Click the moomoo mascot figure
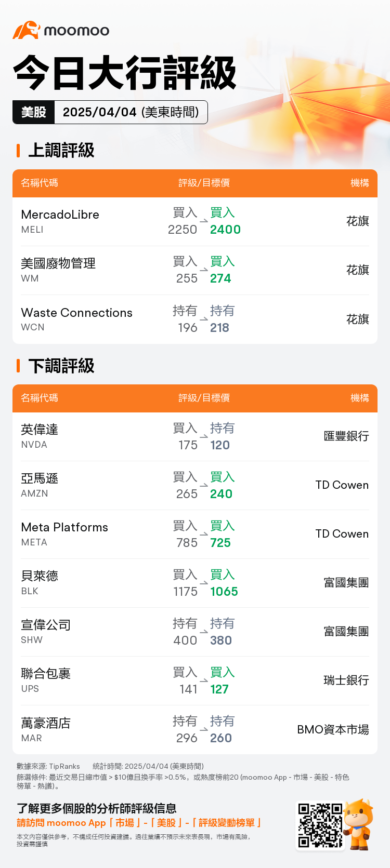390x868 pixels. 359,824
